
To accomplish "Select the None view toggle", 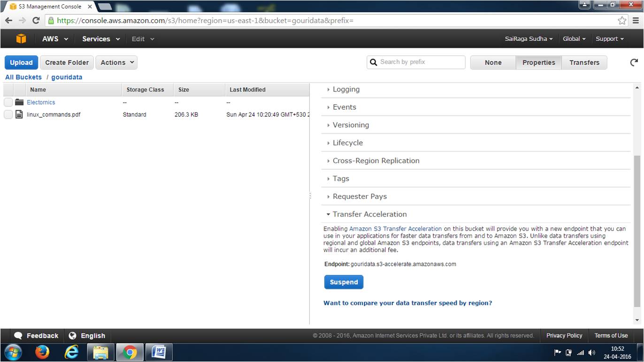I will tap(493, 62).
